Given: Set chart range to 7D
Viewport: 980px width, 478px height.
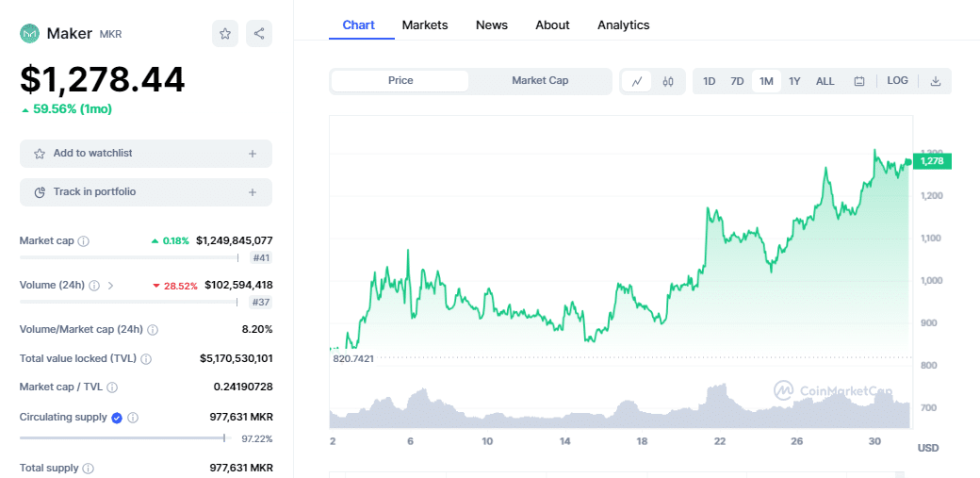Looking at the screenshot, I should click(x=738, y=81).
